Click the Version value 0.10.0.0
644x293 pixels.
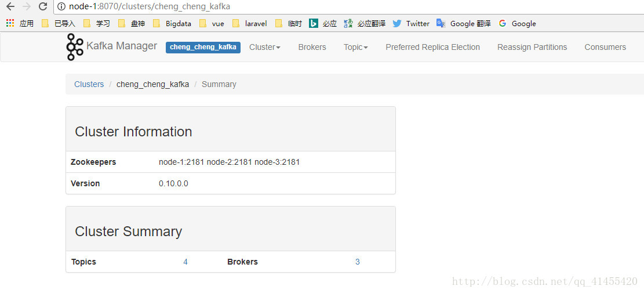(x=174, y=183)
